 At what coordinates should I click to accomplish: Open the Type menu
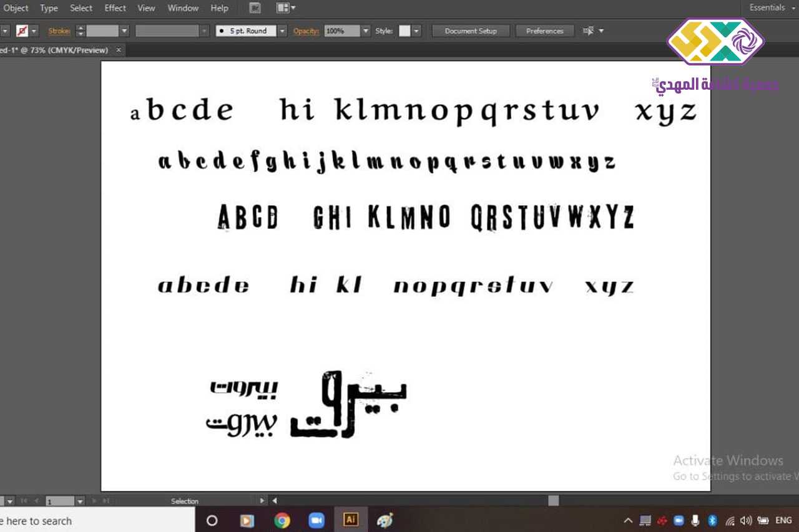(49, 8)
